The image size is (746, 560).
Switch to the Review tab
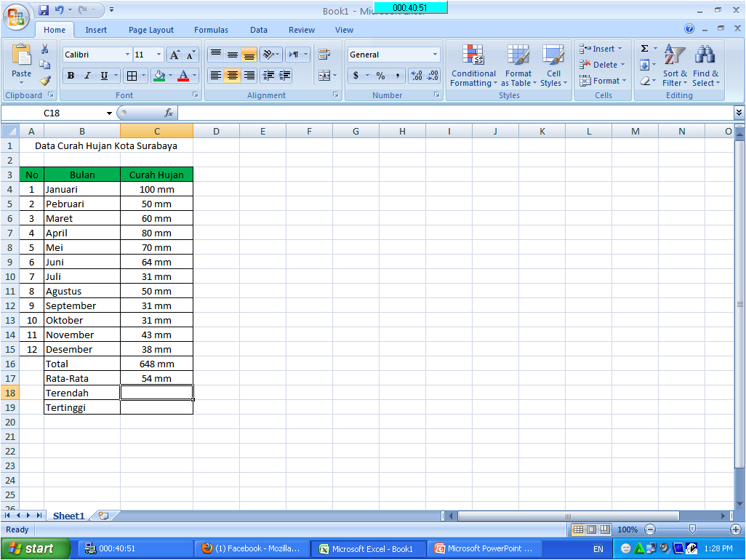[x=302, y=30]
